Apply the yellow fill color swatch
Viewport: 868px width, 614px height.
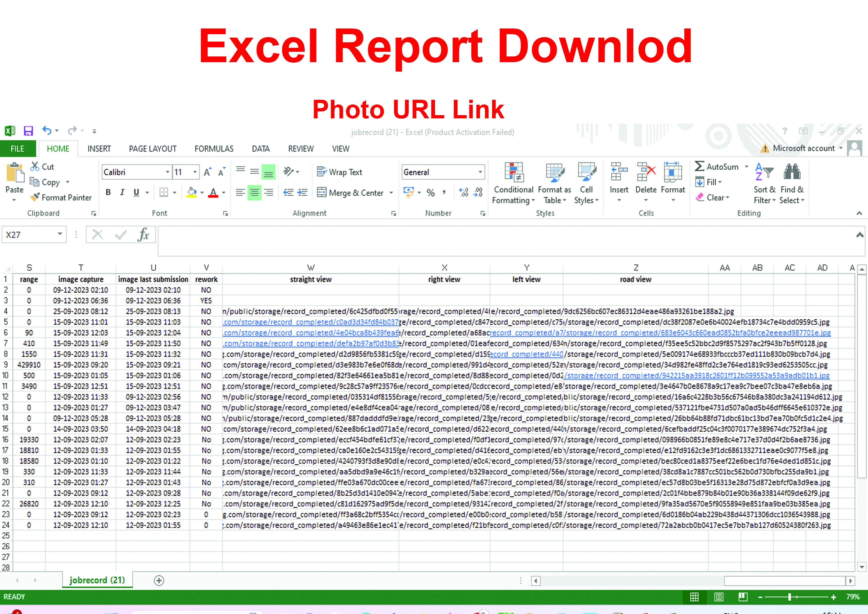(x=192, y=193)
